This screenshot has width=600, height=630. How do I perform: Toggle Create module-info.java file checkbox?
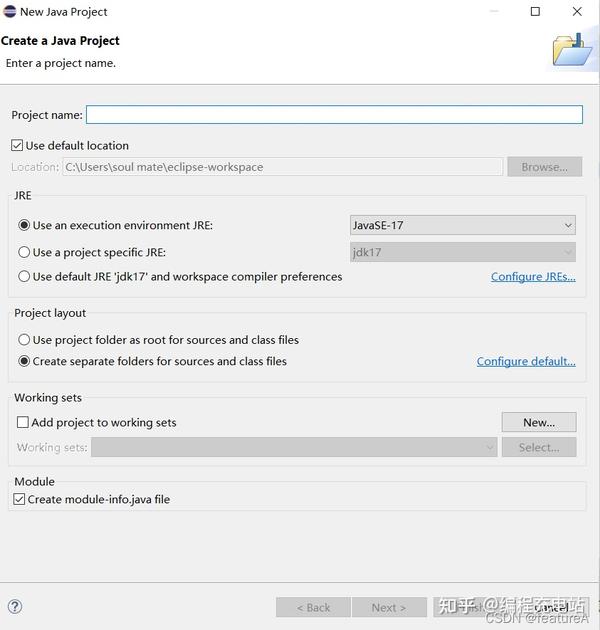(19, 499)
